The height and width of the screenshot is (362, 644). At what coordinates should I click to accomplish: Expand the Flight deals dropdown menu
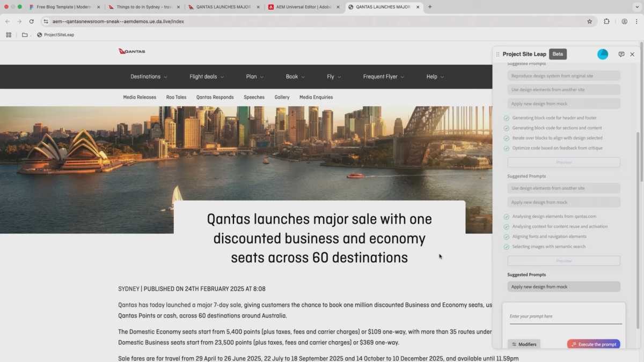click(x=207, y=77)
